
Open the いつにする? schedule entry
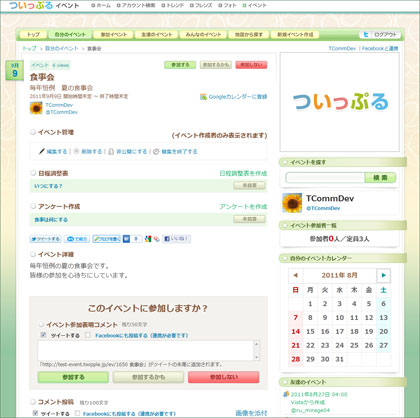click(x=48, y=186)
